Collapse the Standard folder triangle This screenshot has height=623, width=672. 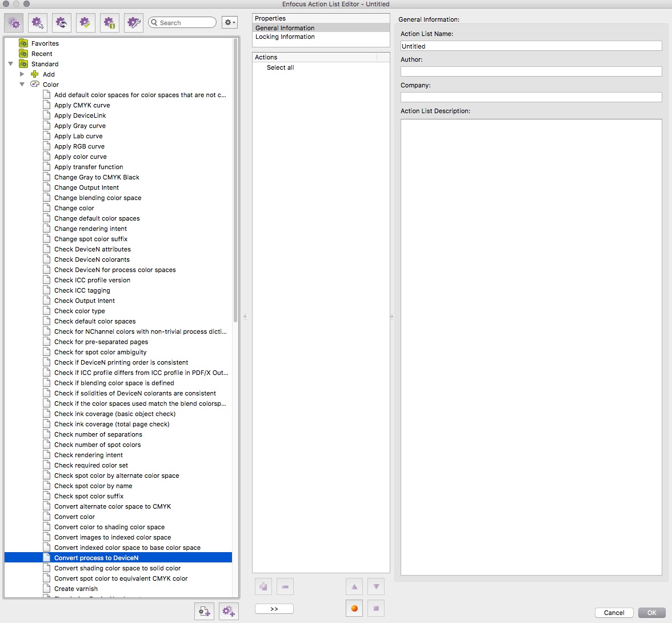(x=11, y=64)
